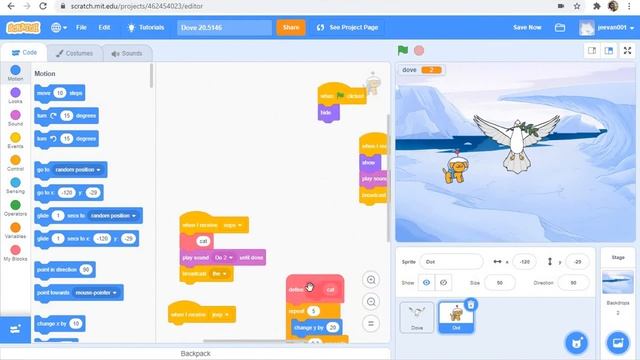Zoom in the code workspace

pyautogui.click(x=371, y=280)
